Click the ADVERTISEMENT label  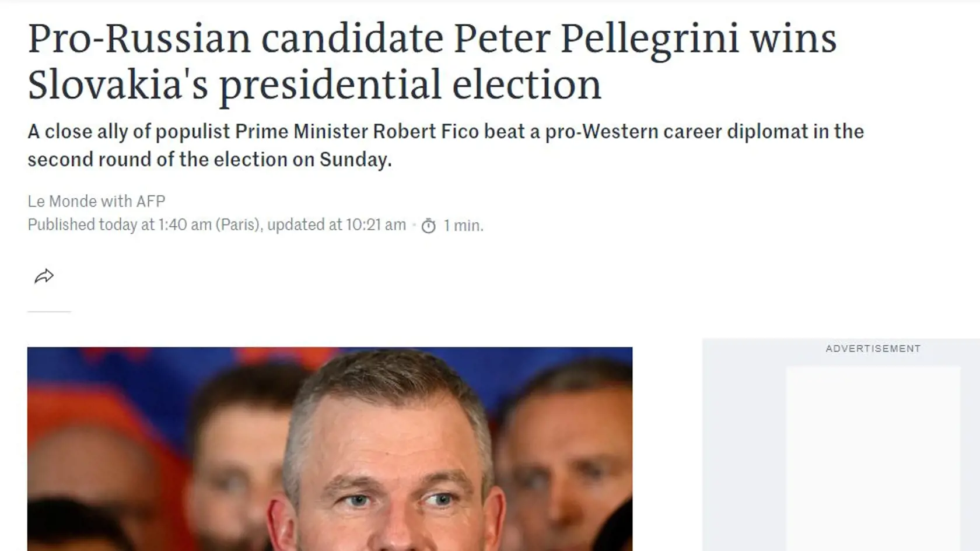(x=873, y=349)
